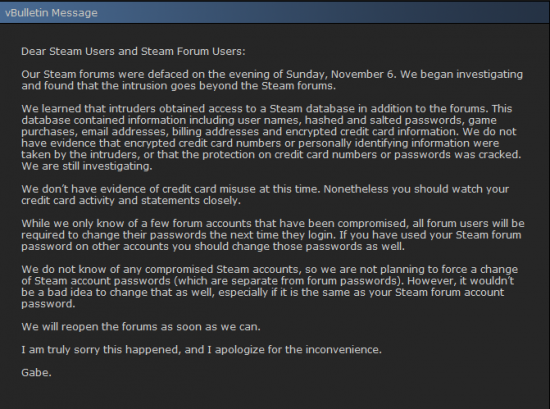The image size is (550, 409).
Task: Click the line 'and found that the intrusion goes beyond'
Action: tap(179, 86)
